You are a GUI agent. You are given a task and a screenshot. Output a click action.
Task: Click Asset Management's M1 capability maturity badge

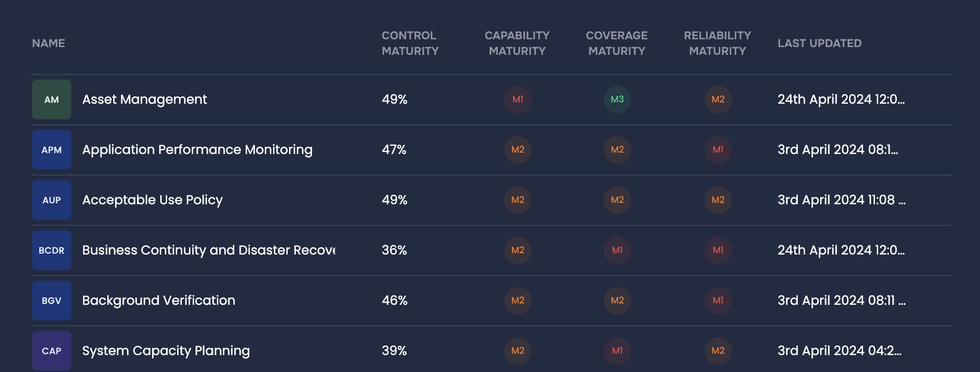click(517, 100)
